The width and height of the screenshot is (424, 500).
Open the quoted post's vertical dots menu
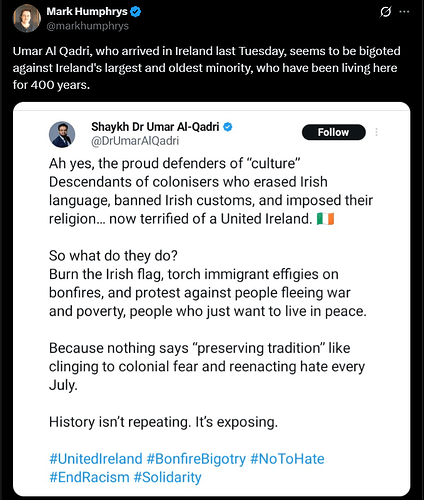(376, 132)
